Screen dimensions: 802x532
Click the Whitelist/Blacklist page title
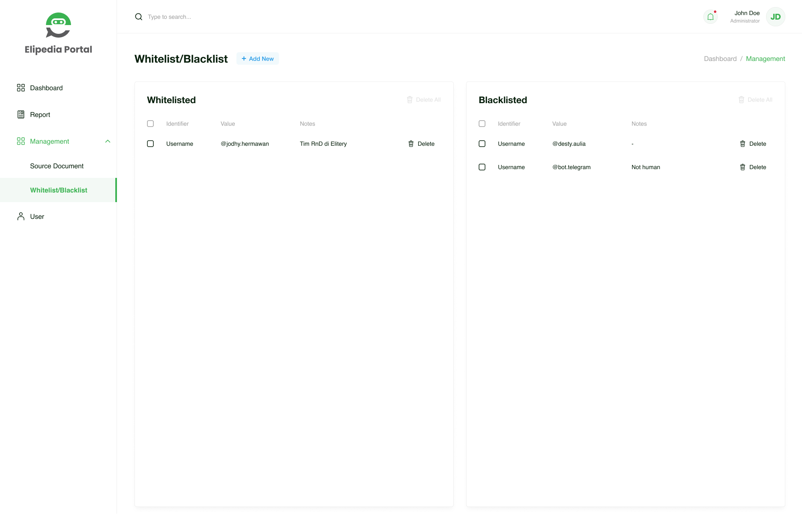[x=181, y=59]
